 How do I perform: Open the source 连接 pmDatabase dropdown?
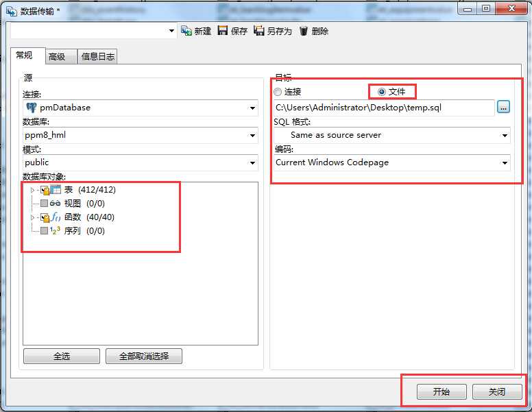coord(252,108)
